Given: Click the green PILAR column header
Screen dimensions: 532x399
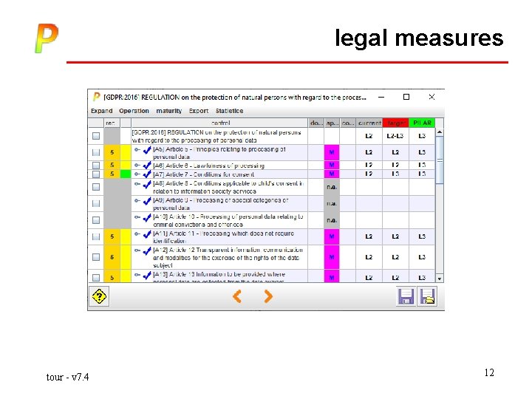Looking at the screenshot, I should 422,123.
